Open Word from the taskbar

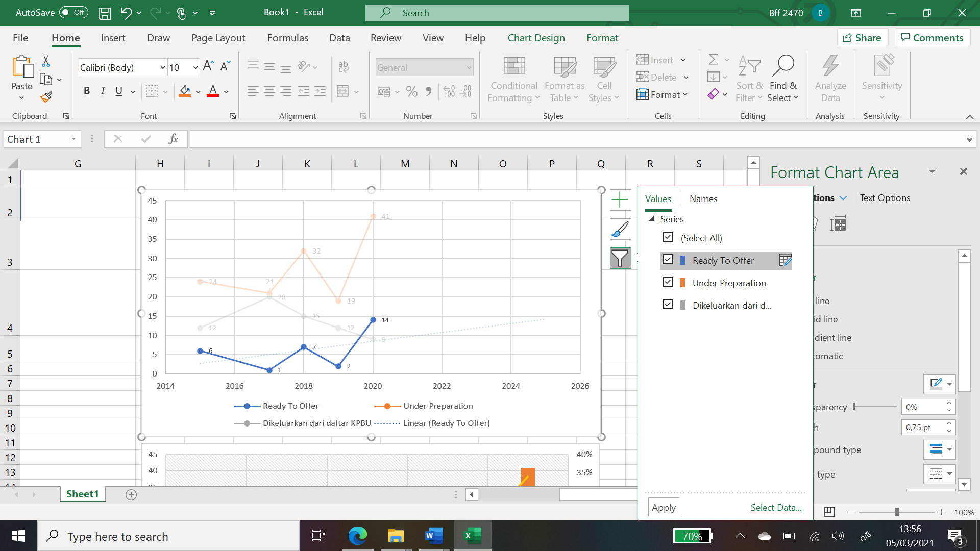pyautogui.click(x=433, y=536)
